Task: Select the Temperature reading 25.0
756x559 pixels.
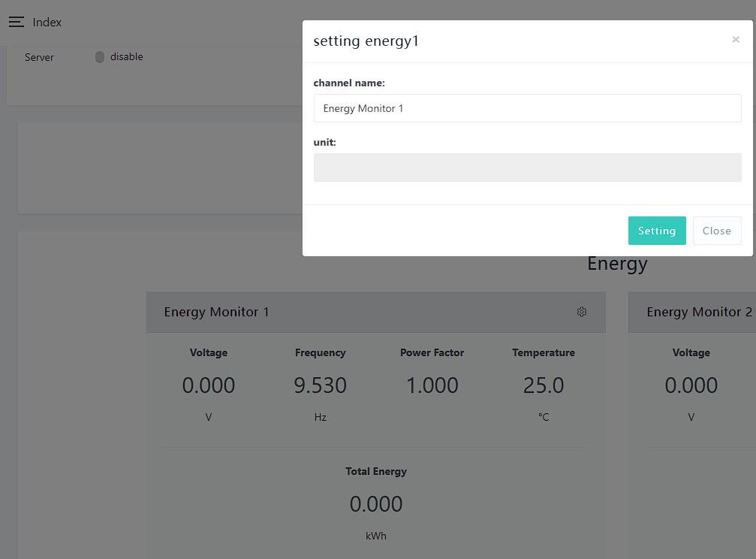Action: coord(544,385)
